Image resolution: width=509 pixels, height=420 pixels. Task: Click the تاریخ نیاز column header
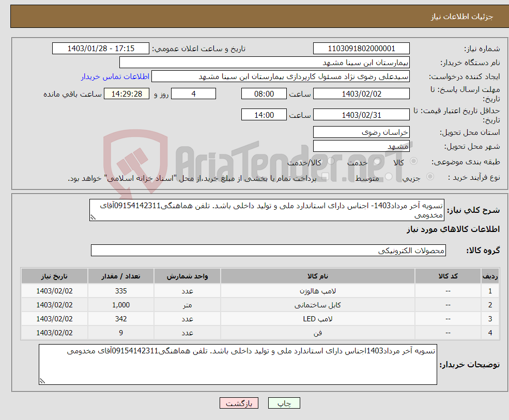(54, 276)
